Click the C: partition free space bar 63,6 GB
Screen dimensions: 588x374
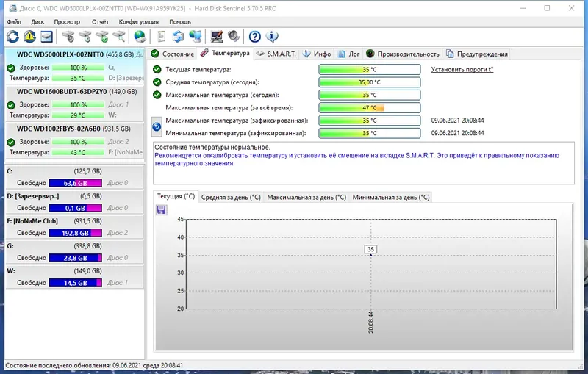click(x=76, y=183)
